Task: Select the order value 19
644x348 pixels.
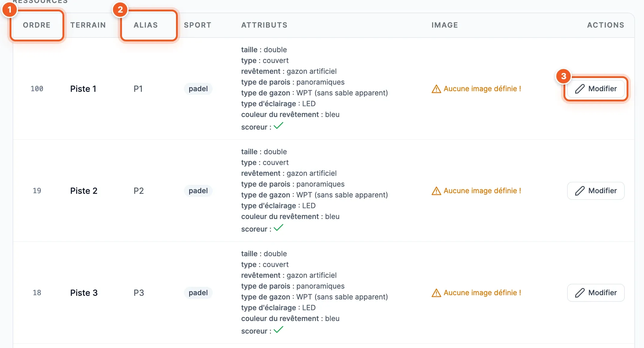Action: point(37,191)
